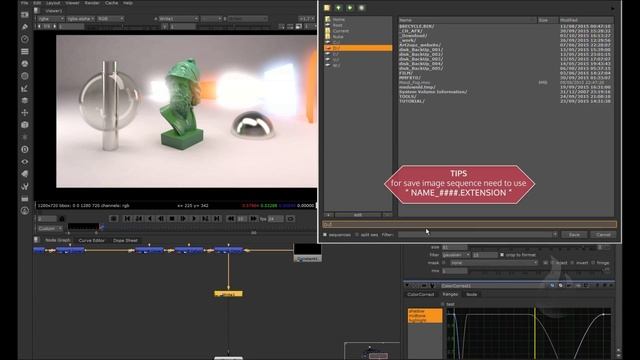Open the Channel nodes stacked-lines icon
Screen dimensions: 640x360
click(24, 51)
